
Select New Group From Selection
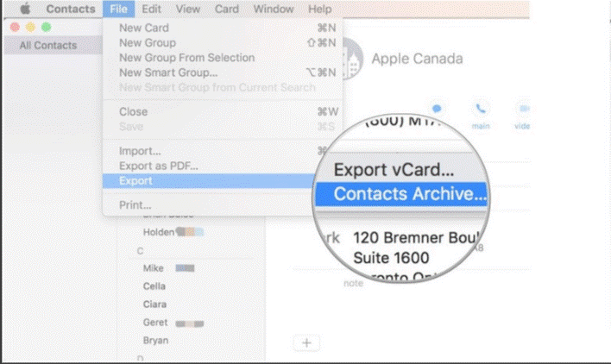click(223, 58)
